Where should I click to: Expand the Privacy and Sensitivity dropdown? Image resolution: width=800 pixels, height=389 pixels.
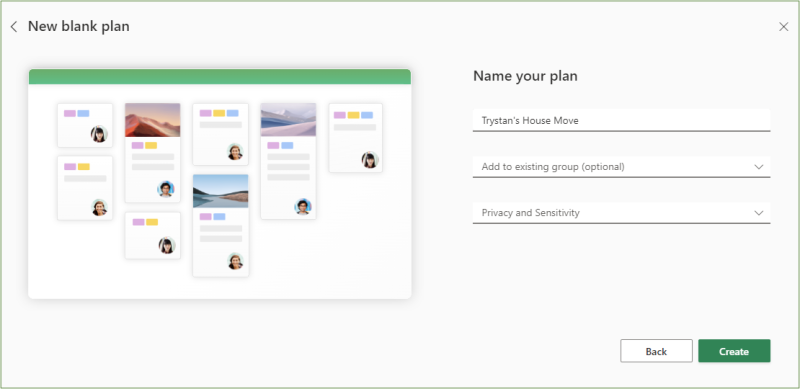[x=621, y=213]
